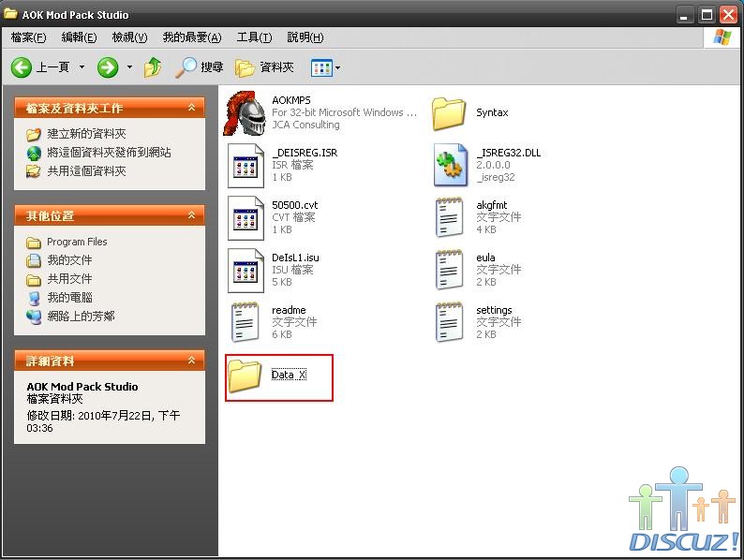Toggle the 資料夾 folders pane button
Screen dimensions: 744x560
(x=264, y=67)
